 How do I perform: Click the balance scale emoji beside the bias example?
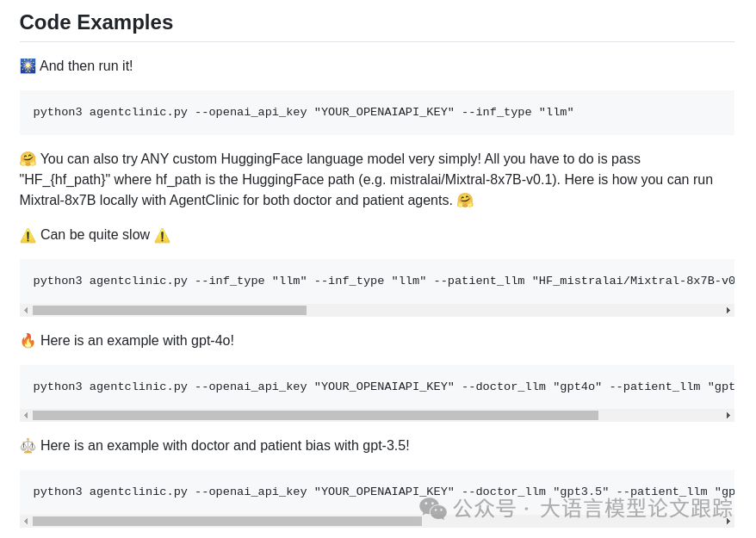coord(28,446)
